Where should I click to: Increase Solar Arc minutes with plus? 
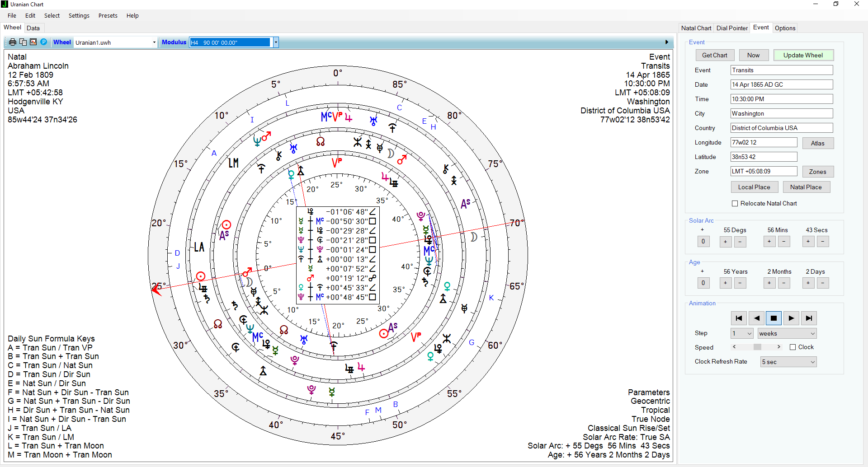(x=769, y=242)
